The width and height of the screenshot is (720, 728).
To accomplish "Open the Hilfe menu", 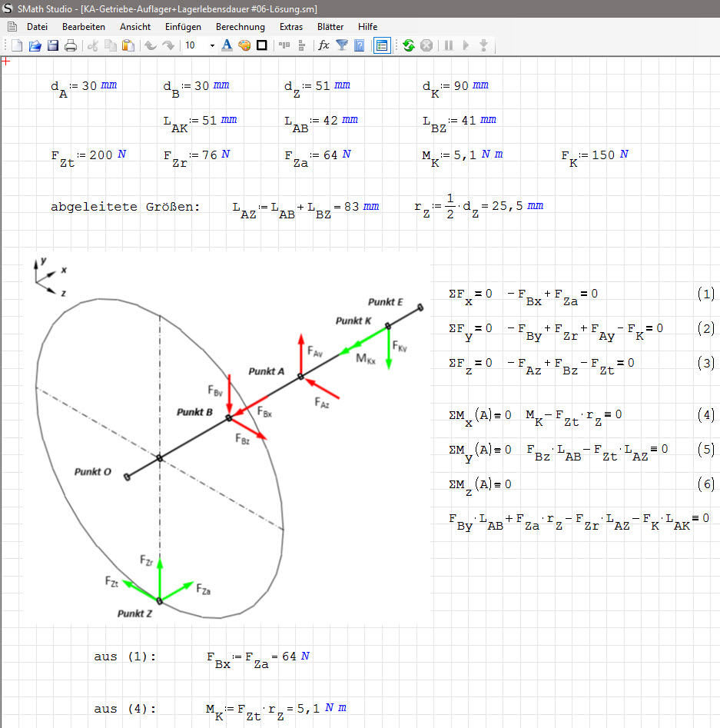I will point(367,27).
